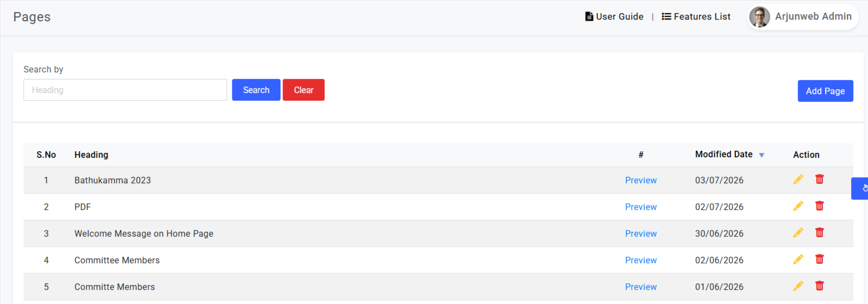Sort by Modified Date arrow

761,155
